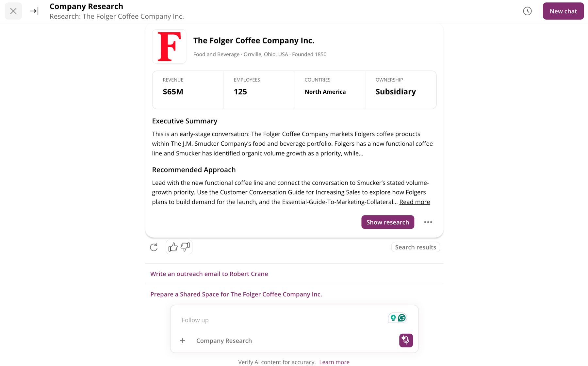Screen dimensions: 588x366
Task: Close the Company Research panel
Action: click(13, 11)
